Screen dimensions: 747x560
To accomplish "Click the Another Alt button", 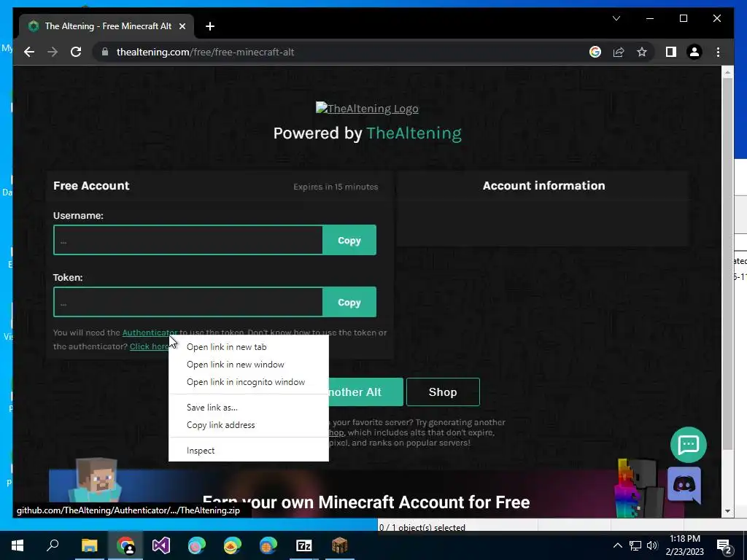I will [x=365, y=392].
